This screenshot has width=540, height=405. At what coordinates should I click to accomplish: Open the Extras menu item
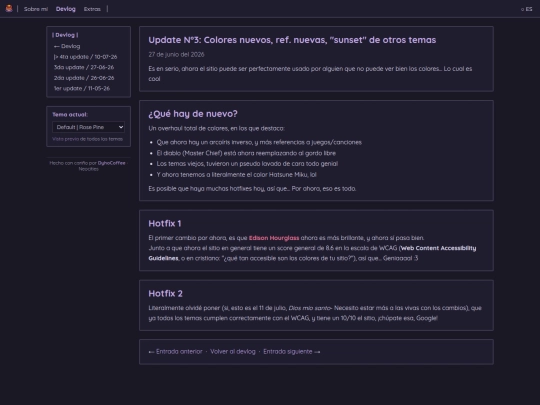click(92, 9)
